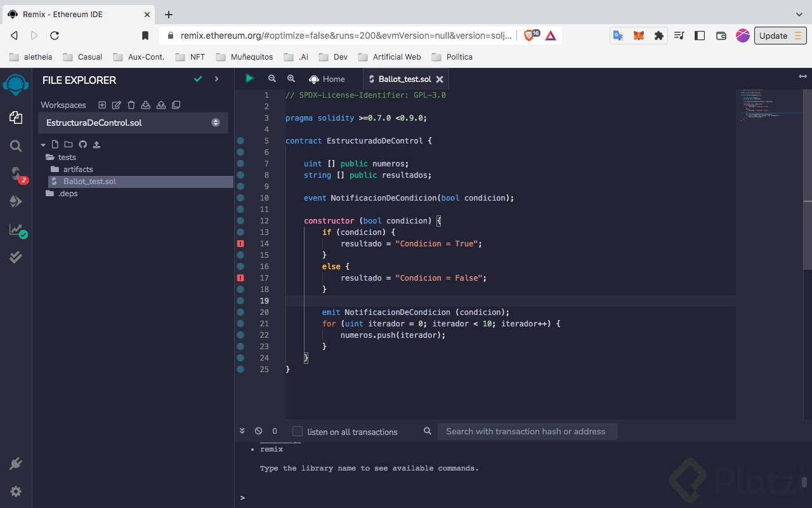Go back in browser history
812x508 pixels.
15,36
